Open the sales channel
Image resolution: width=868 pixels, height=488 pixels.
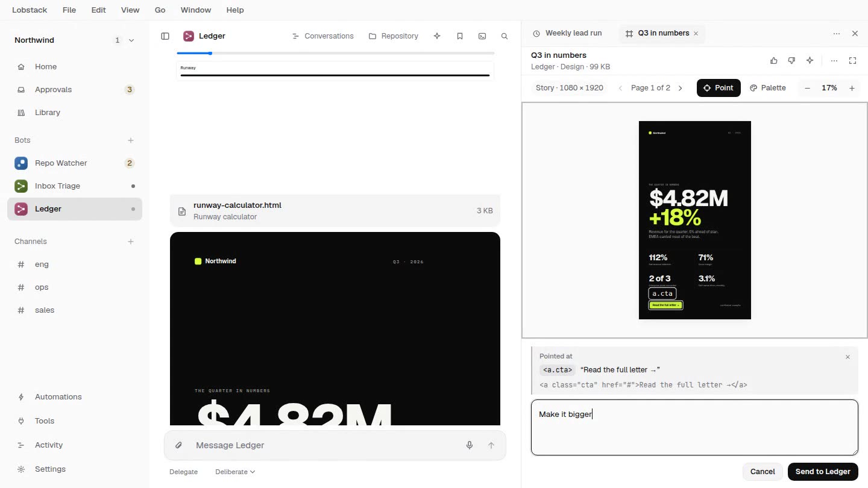[x=75, y=310]
